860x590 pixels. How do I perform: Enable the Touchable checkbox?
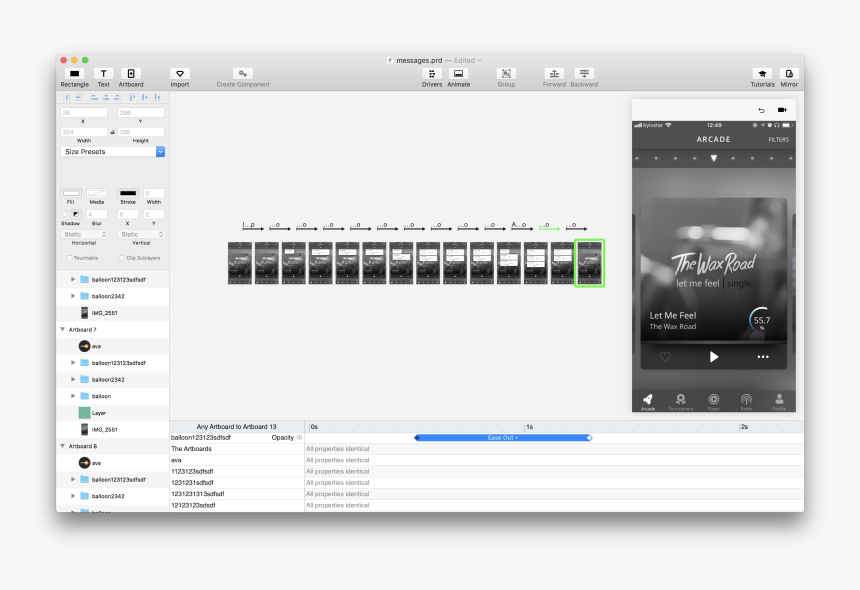(x=71, y=257)
